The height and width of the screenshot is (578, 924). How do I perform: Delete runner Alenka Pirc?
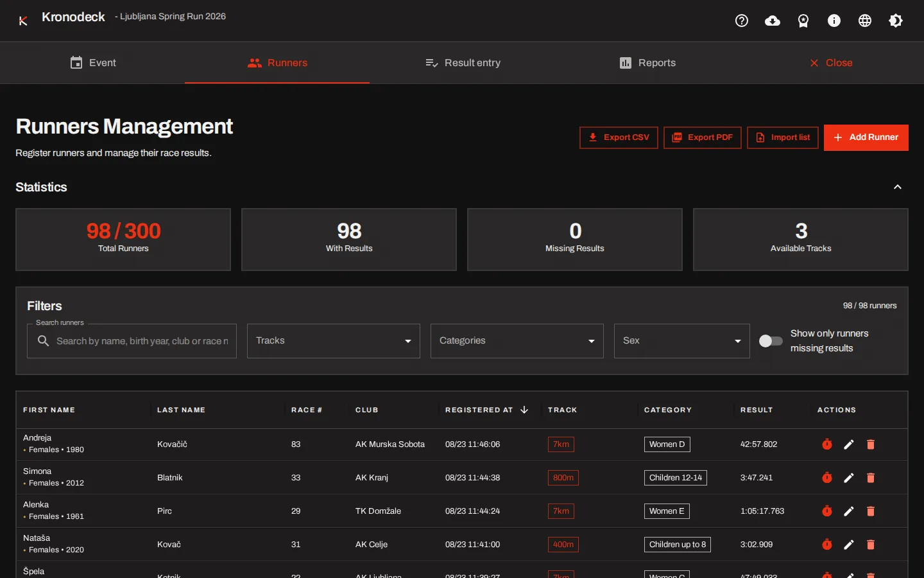[871, 511]
